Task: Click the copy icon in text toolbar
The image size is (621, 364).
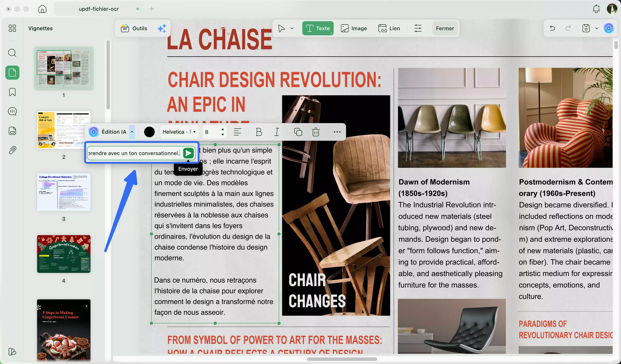Action: (x=298, y=132)
